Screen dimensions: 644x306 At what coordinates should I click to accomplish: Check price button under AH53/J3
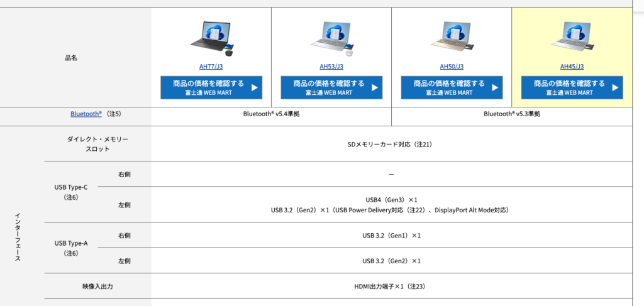[x=331, y=87]
